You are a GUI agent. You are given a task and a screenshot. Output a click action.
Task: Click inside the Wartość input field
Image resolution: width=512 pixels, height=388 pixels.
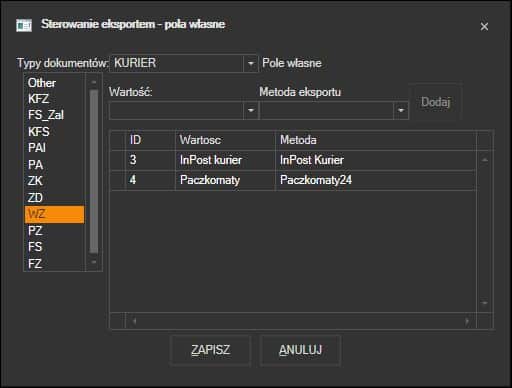[x=176, y=110]
